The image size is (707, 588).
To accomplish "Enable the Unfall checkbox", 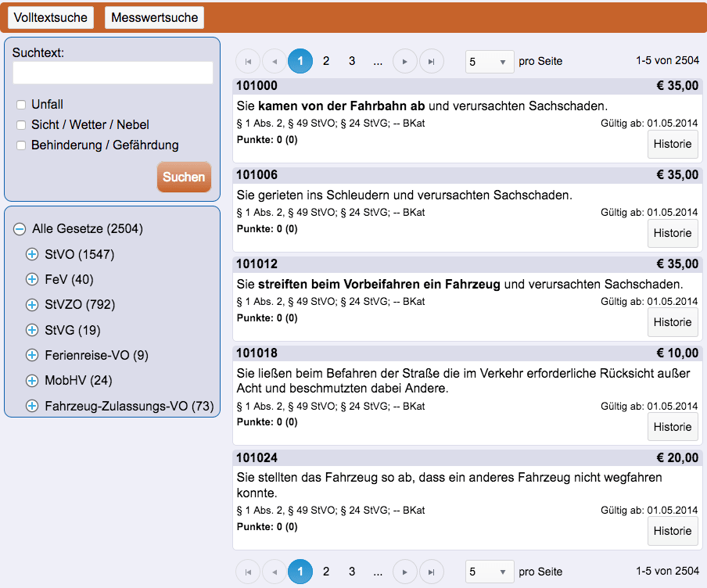I will tap(22, 105).
